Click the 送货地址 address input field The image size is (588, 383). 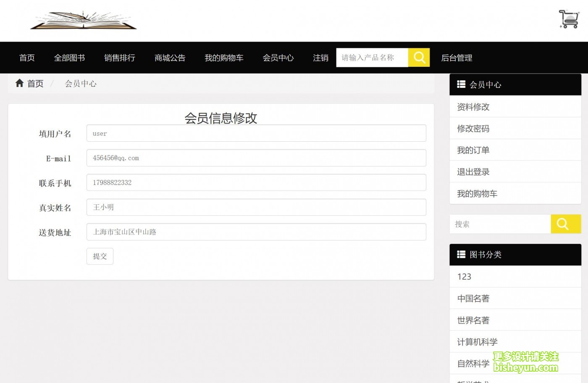pyautogui.click(x=256, y=232)
